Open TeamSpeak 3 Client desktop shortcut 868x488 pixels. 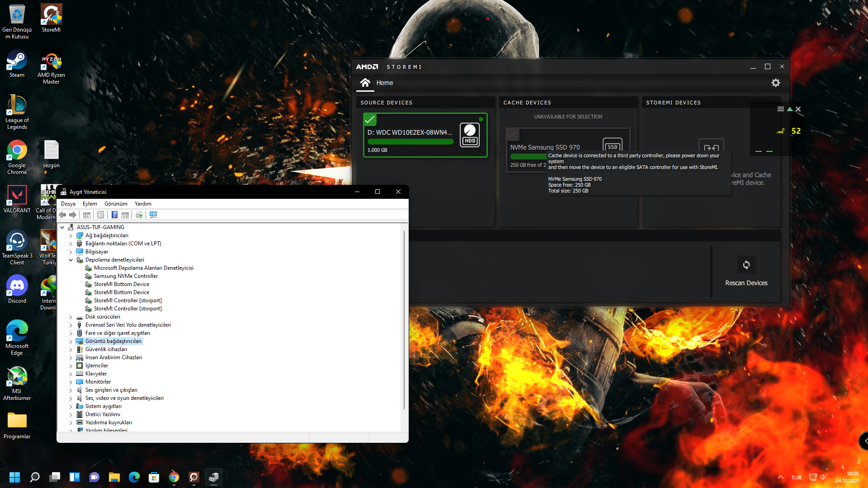pos(17,248)
